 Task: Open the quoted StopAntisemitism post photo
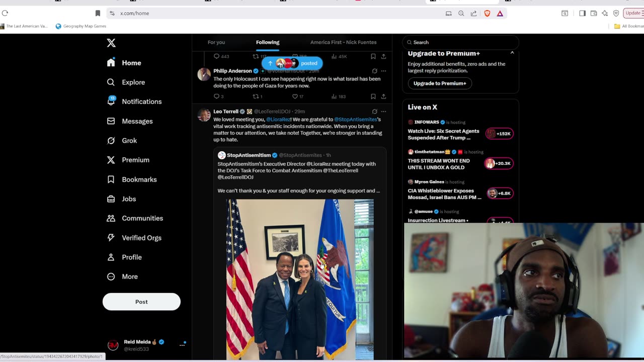(300, 279)
